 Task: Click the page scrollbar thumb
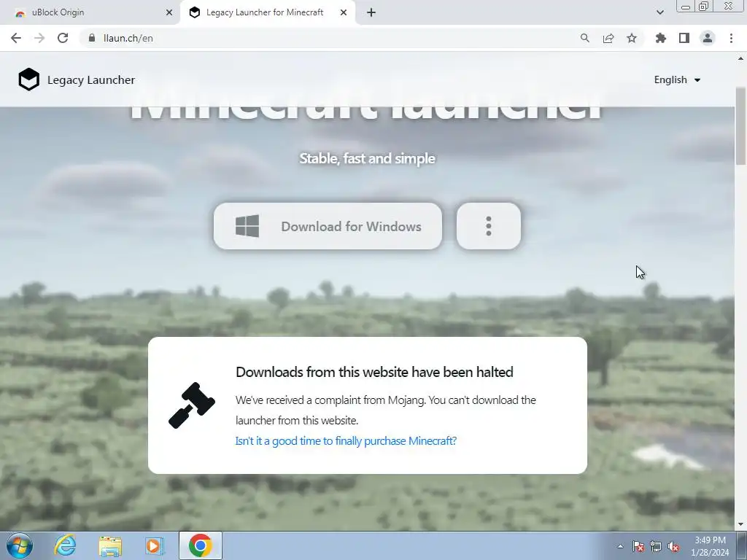click(741, 126)
